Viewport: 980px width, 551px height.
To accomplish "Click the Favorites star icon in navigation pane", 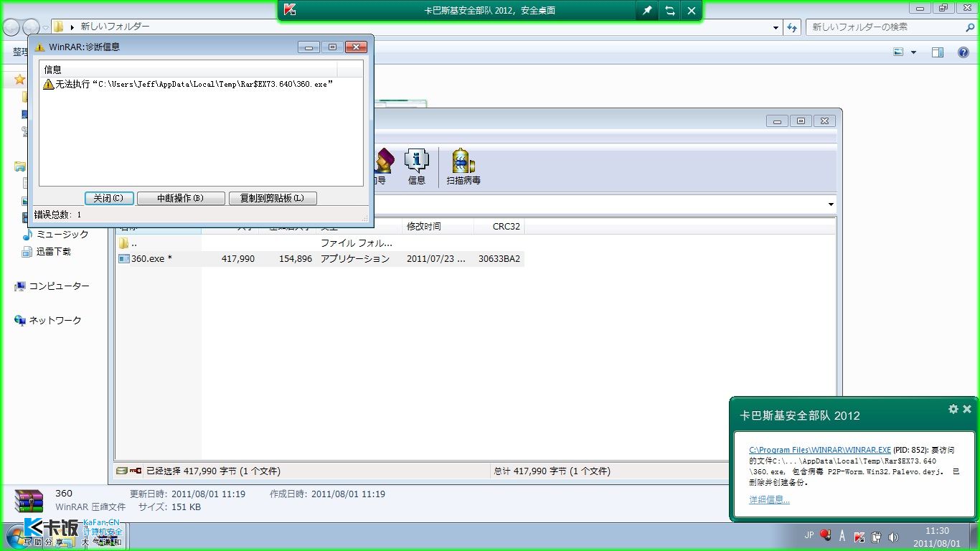I will coord(19,80).
